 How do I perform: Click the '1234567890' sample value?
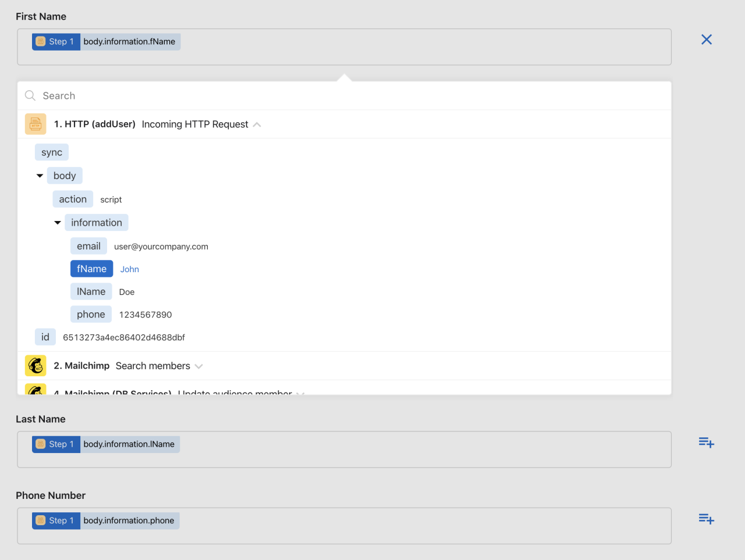pyautogui.click(x=146, y=315)
